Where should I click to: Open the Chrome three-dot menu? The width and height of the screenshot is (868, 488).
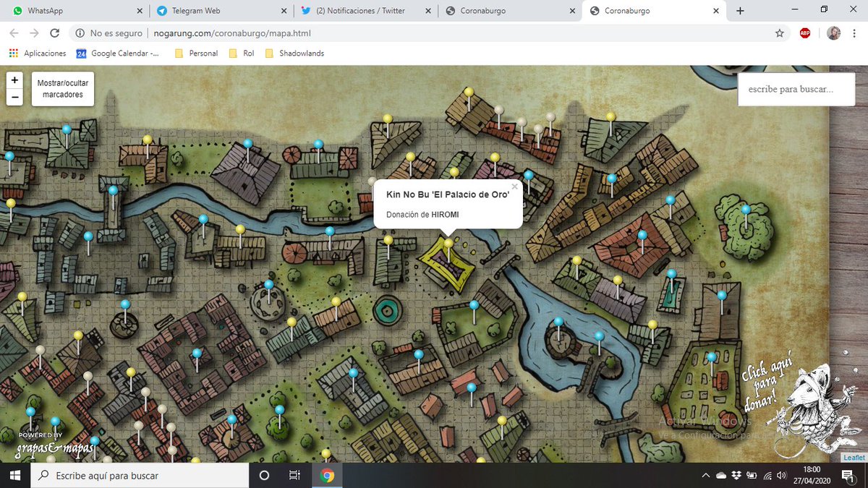[855, 33]
